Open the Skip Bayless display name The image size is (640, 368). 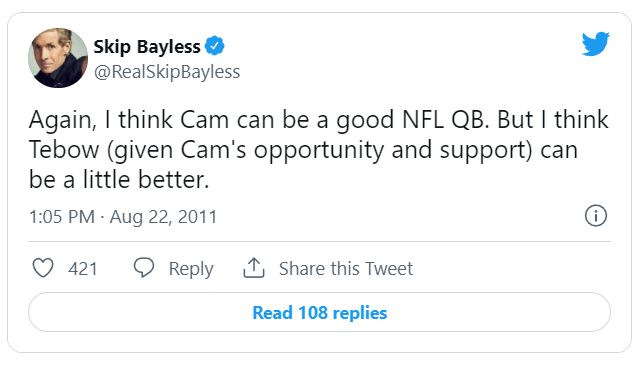coord(147,47)
